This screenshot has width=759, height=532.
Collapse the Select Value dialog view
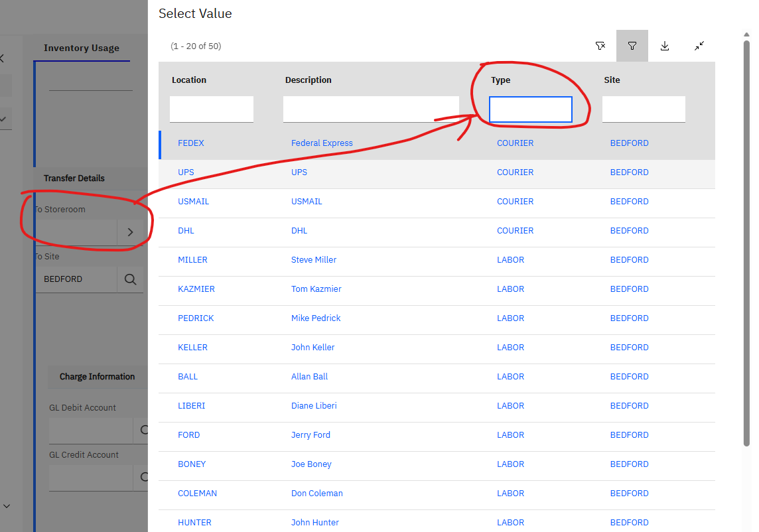tap(699, 46)
